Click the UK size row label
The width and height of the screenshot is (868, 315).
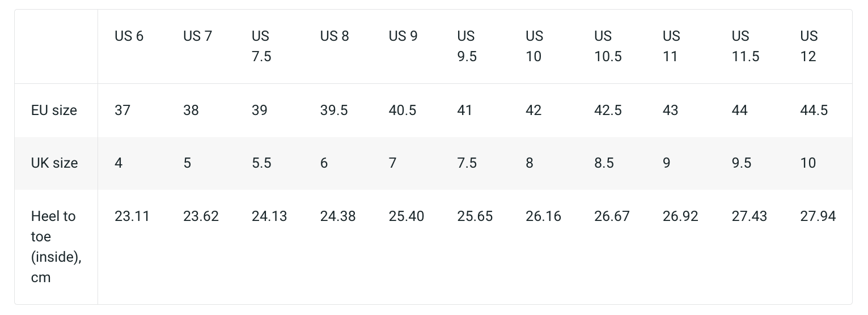tap(54, 163)
